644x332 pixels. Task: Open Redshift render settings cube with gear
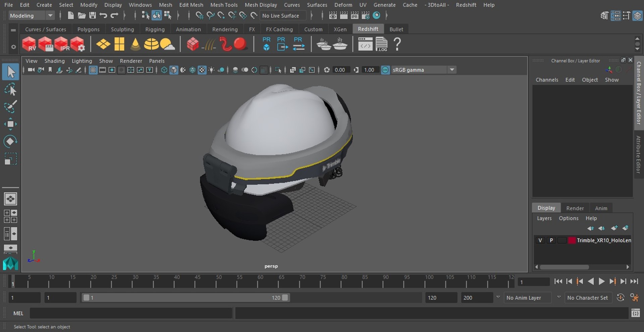[77, 44]
